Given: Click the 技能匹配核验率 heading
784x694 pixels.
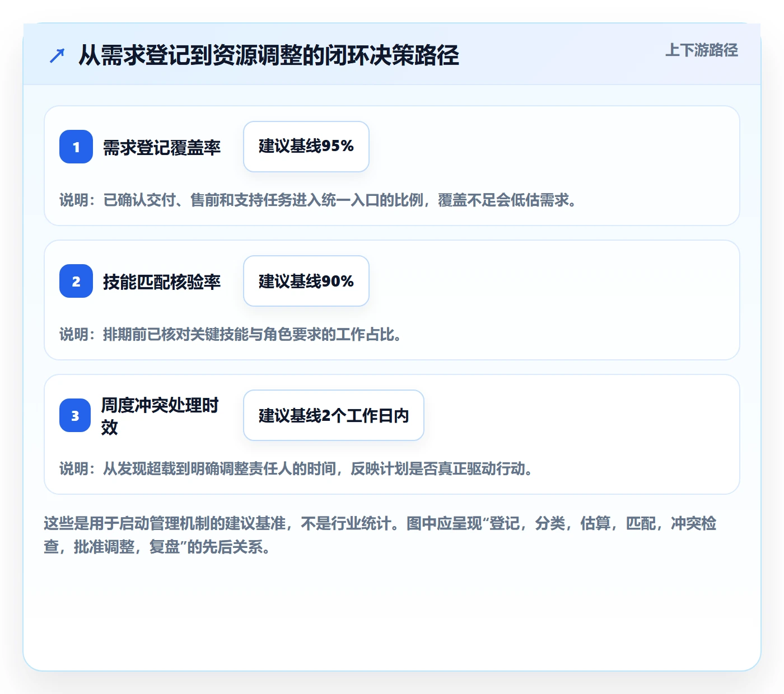Looking at the screenshot, I should (162, 282).
